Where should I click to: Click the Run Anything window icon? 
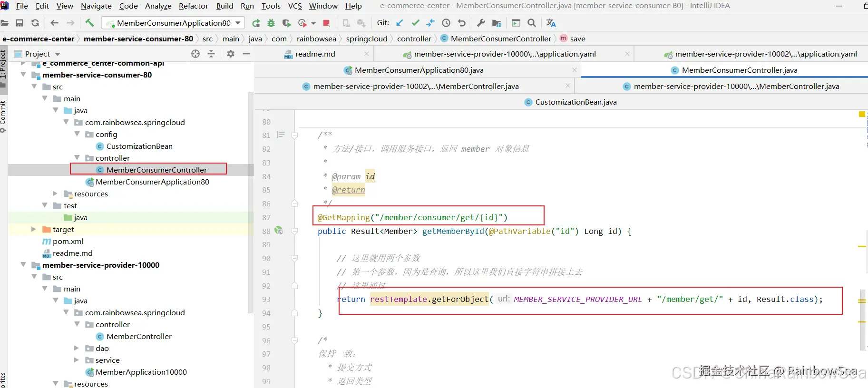(516, 23)
